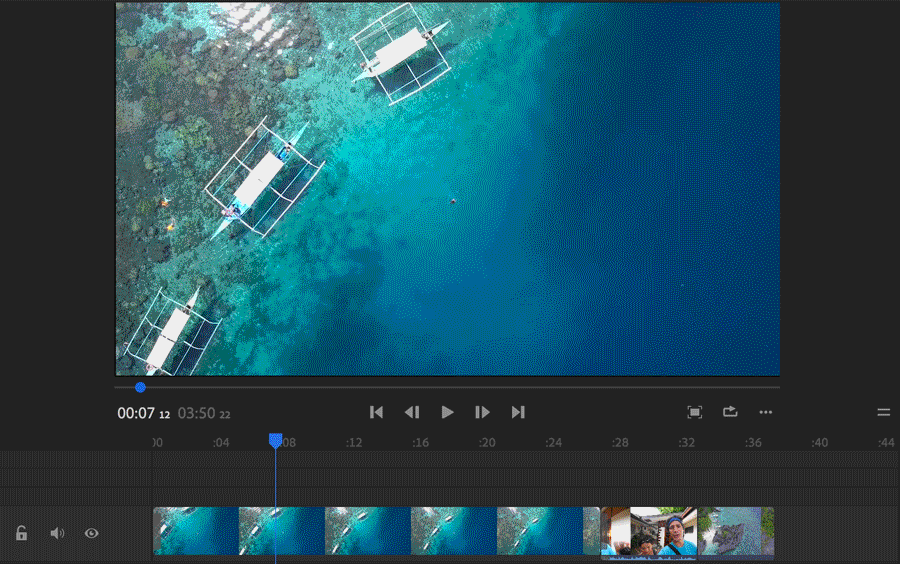Play the video preview
This screenshot has height=564, width=900.
pyautogui.click(x=448, y=412)
